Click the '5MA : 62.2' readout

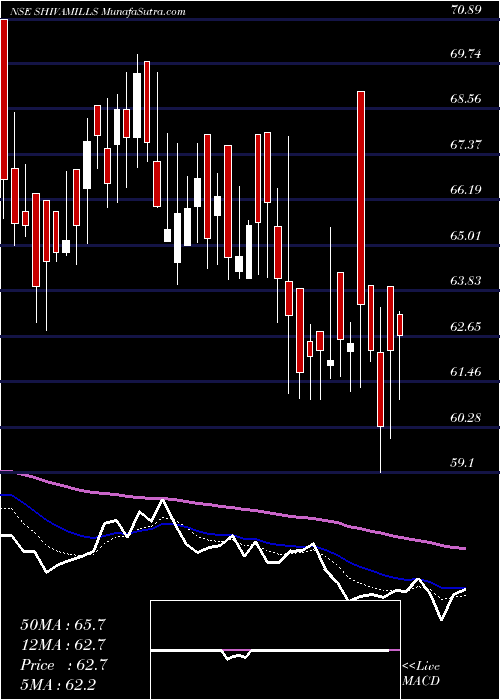[x=59, y=685]
